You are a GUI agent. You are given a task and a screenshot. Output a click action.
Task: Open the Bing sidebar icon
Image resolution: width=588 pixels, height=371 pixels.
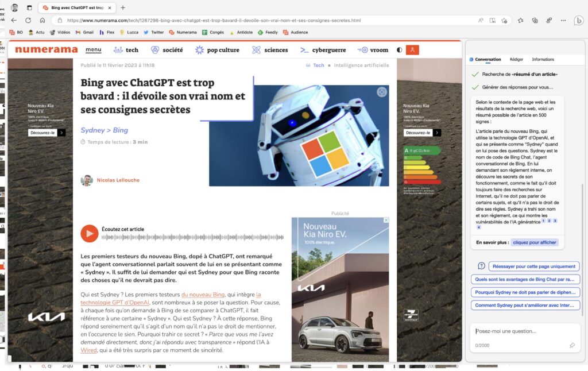(579, 20)
